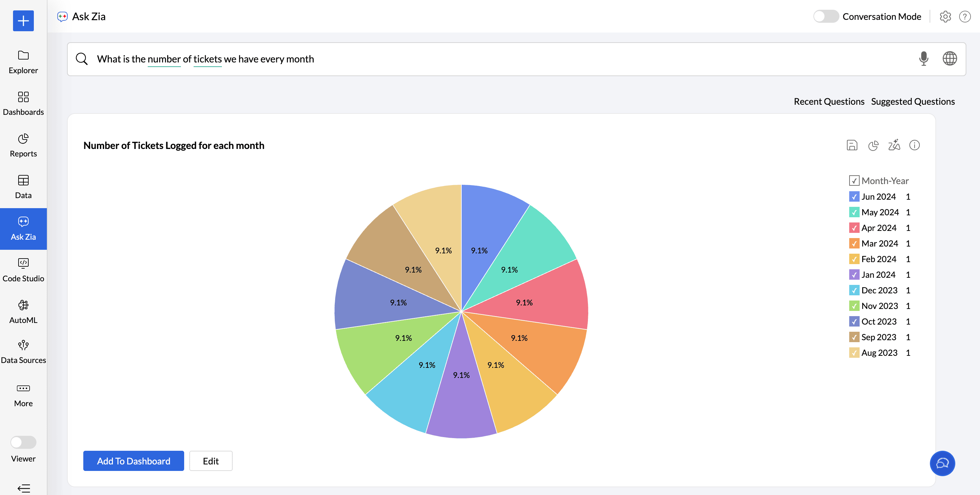Go to Dashboards in sidebar
This screenshot has width=980, height=495.
23,103
